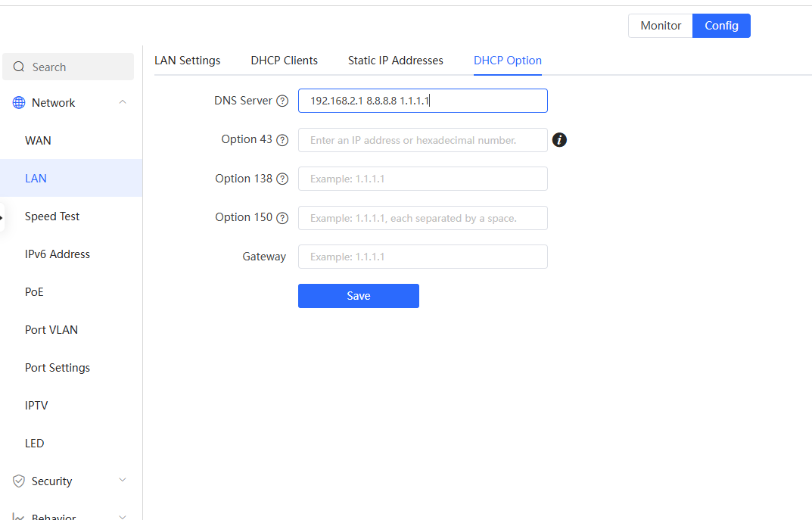Click the Network menu label

click(x=53, y=102)
